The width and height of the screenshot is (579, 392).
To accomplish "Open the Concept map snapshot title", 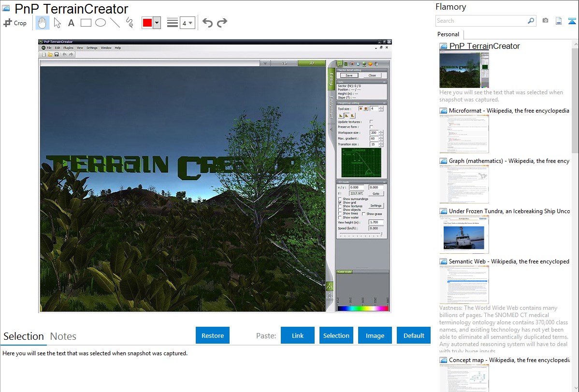I will (x=509, y=360).
